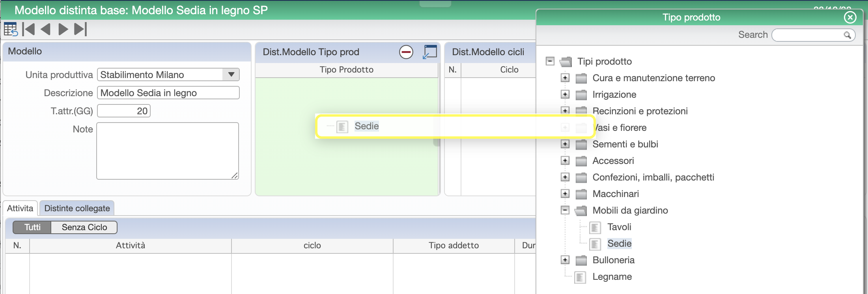Edit the Descrizione field

168,93
